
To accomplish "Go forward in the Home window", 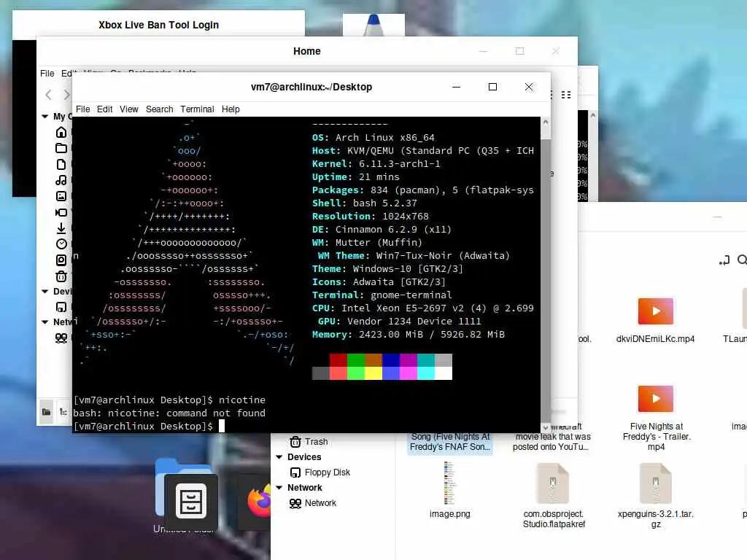I will [66, 95].
